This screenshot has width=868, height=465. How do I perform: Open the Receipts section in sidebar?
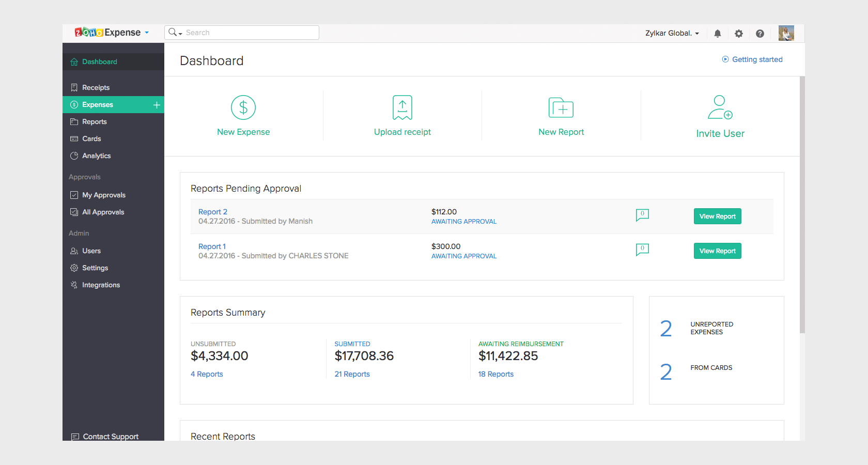96,87
